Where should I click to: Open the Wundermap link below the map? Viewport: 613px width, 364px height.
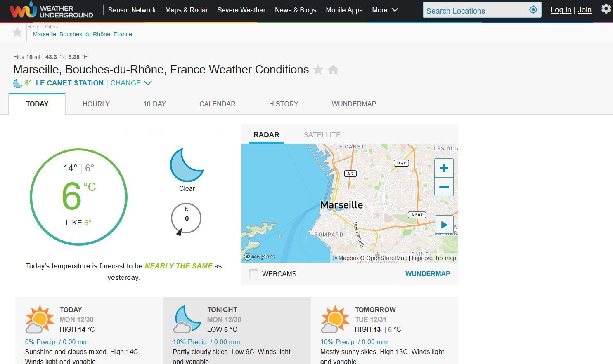tap(428, 274)
